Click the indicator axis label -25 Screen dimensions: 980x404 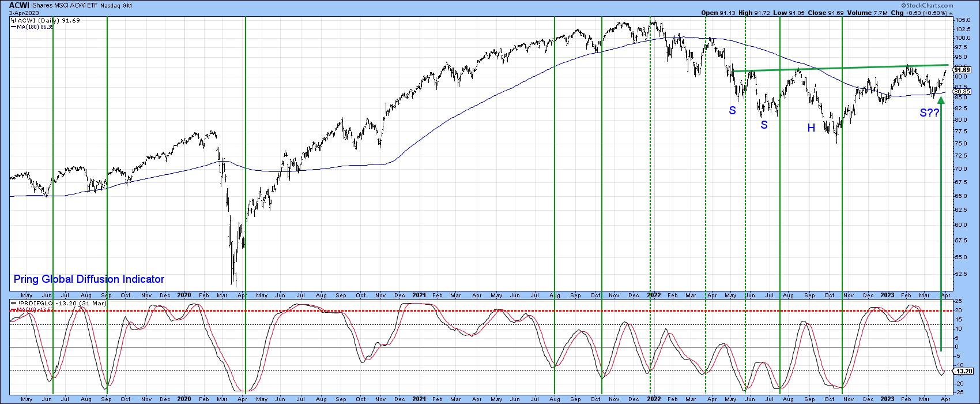click(x=959, y=392)
